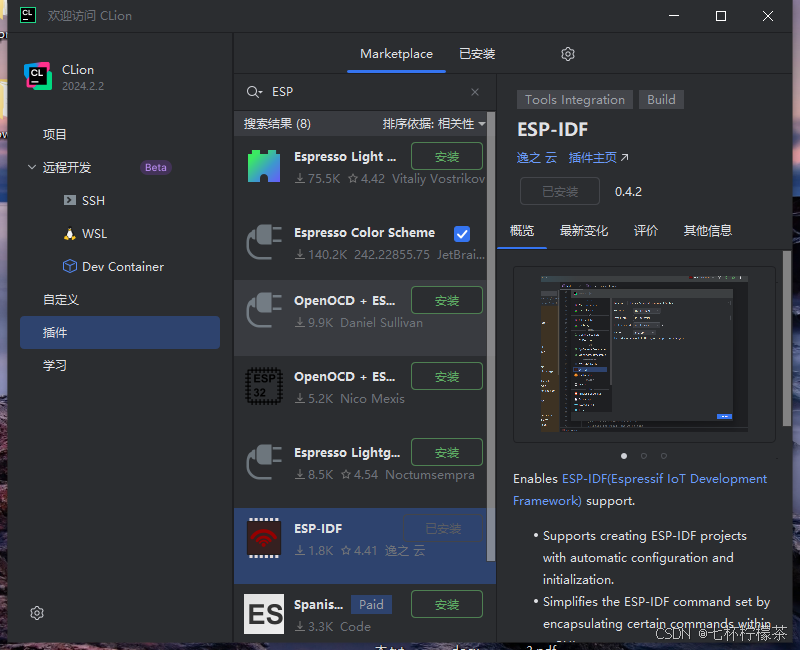Screen dimensions: 800x650
Task: Clear the ESP search text
Action: point(475,92)
